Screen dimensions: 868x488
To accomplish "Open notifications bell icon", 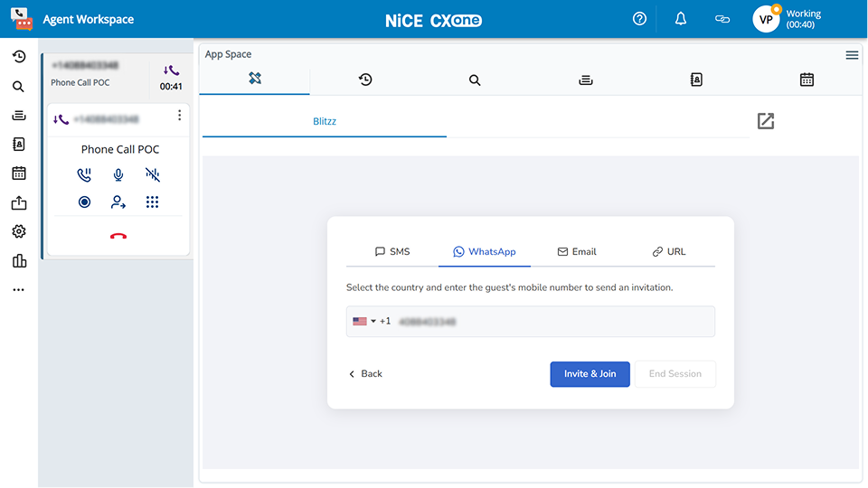I will [x=680, y=19].
